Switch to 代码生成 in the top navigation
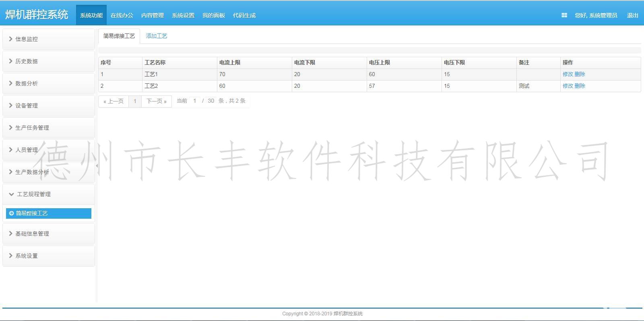The height and width of the screenshot is (321, 644). (244, 15)
